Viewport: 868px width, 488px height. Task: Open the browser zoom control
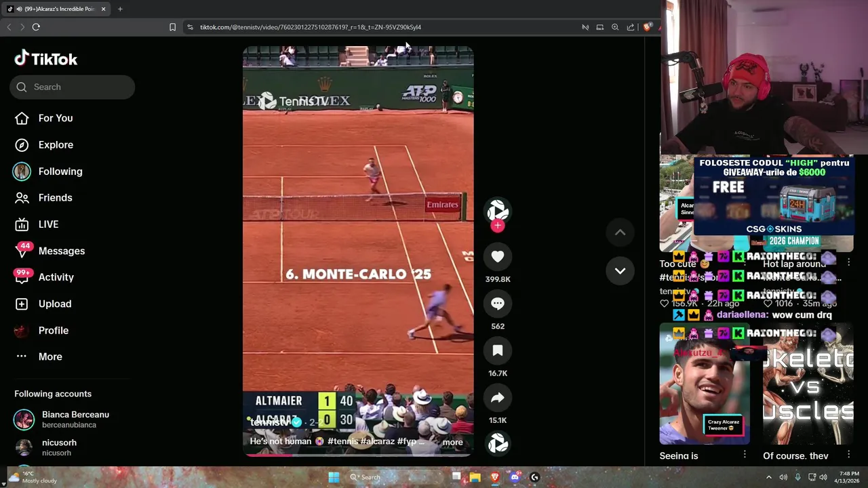click(x=615, y=27)
